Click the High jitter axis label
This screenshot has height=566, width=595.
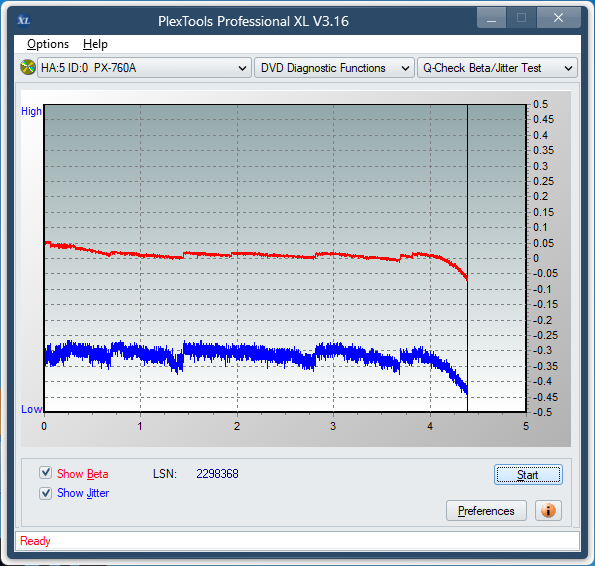coord(31,111)
